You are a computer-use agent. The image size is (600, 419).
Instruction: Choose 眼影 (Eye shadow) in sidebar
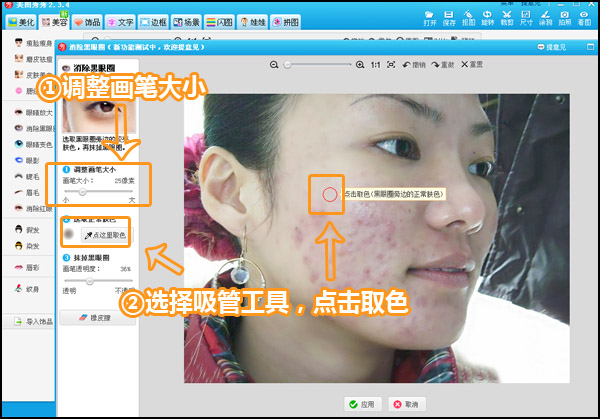tap(27, 160)
